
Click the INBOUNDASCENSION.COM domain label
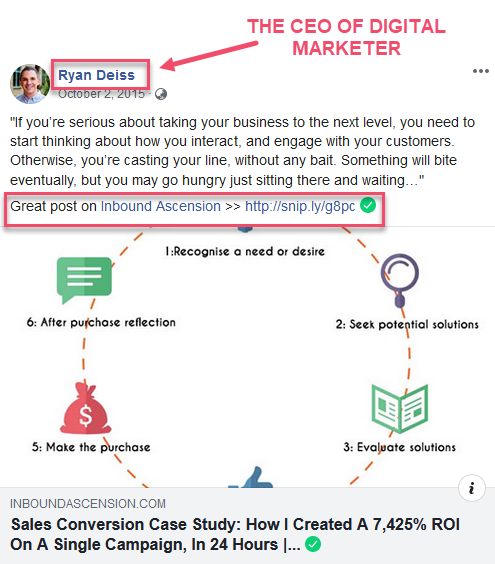click(88, 504)
